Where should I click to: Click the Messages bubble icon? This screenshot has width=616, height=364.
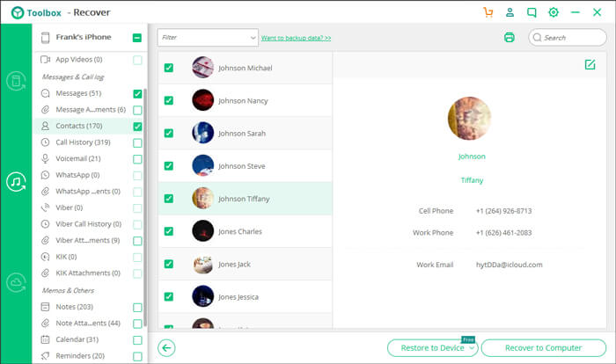click(x=45, y=93)
